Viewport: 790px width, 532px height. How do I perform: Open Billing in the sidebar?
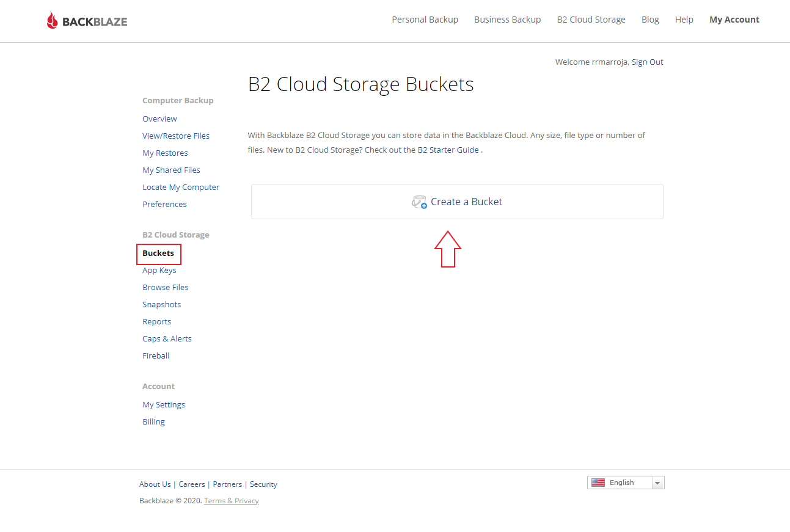(x=153, y=421)
